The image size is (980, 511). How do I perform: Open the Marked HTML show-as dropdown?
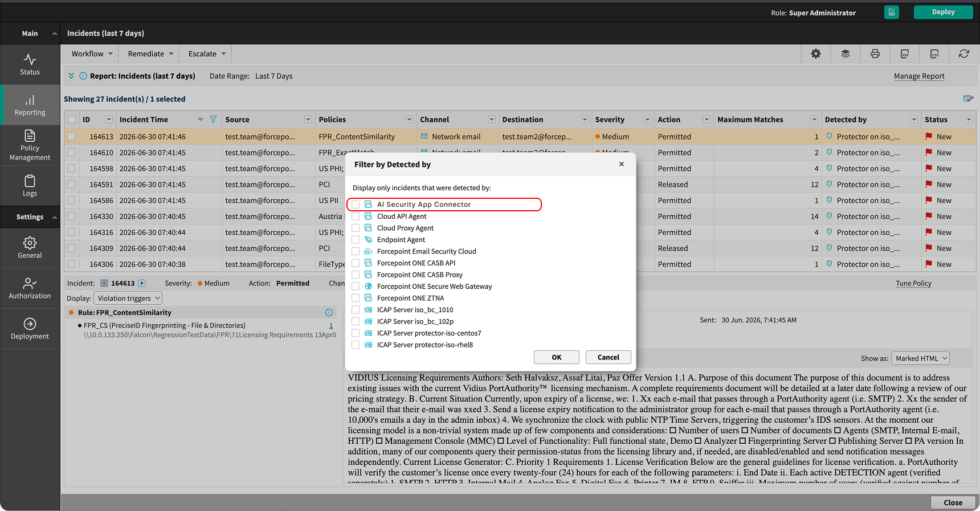click(920, 358)
